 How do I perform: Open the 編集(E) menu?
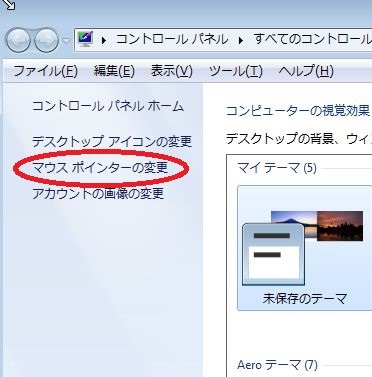click(x=114, y=71)
